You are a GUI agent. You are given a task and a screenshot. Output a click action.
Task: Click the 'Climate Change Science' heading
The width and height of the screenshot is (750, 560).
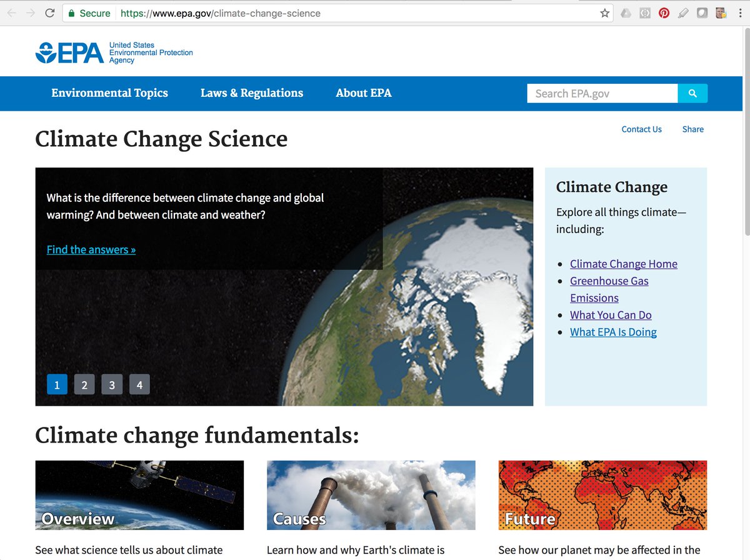coord(161,139)
